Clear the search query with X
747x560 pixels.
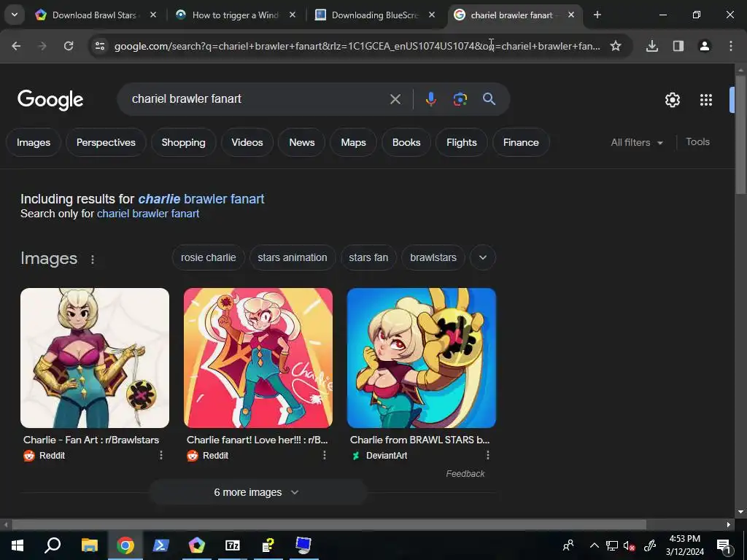[395, 99]
